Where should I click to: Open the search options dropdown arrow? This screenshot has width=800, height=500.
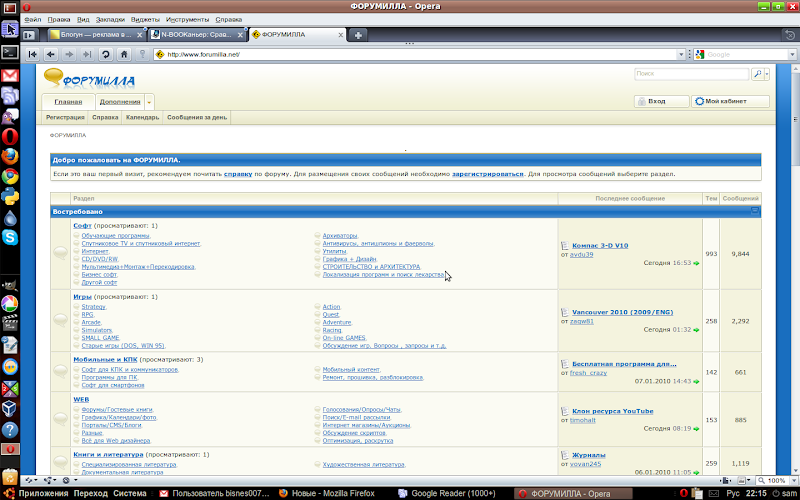point(767,74)
